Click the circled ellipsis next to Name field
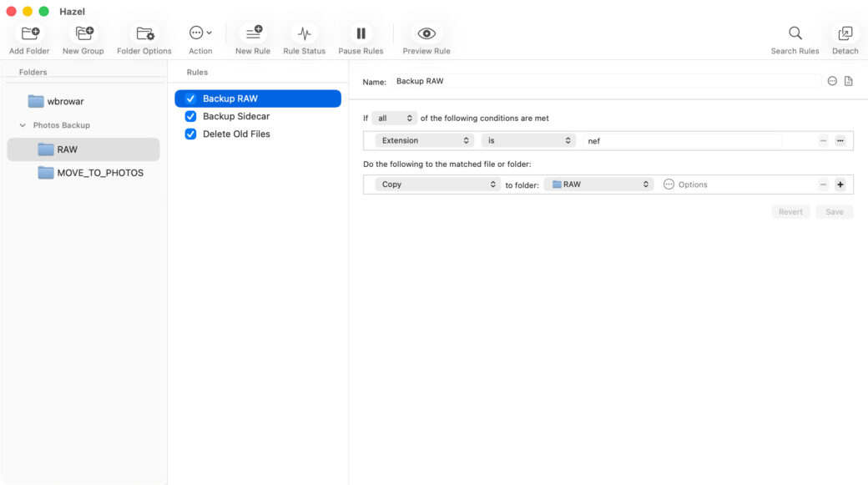 point(832,81)
